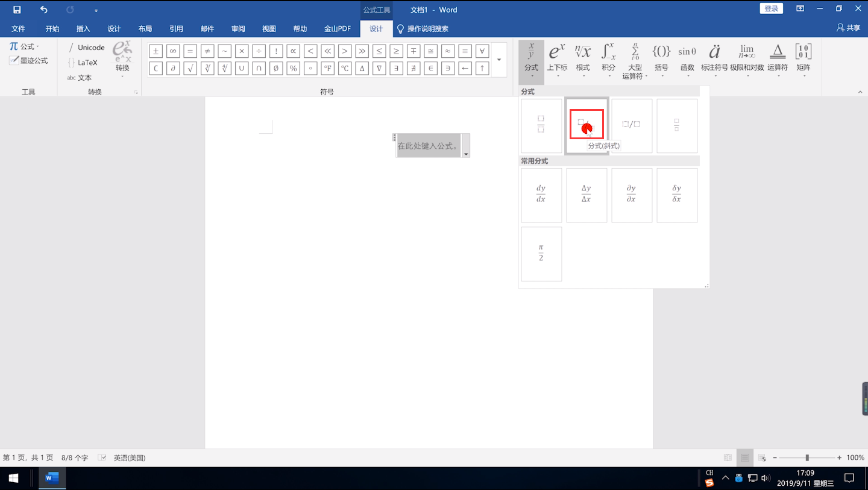Switch to the 审阅 Review tab
Screen dimensions: 868x490
[x=238, y=28]
